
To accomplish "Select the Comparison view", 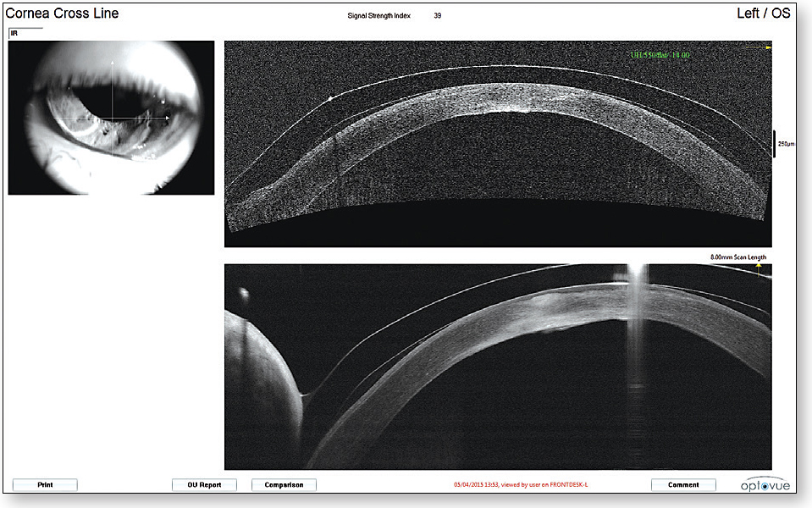I will pyautogui.click(x=285, y=484).
